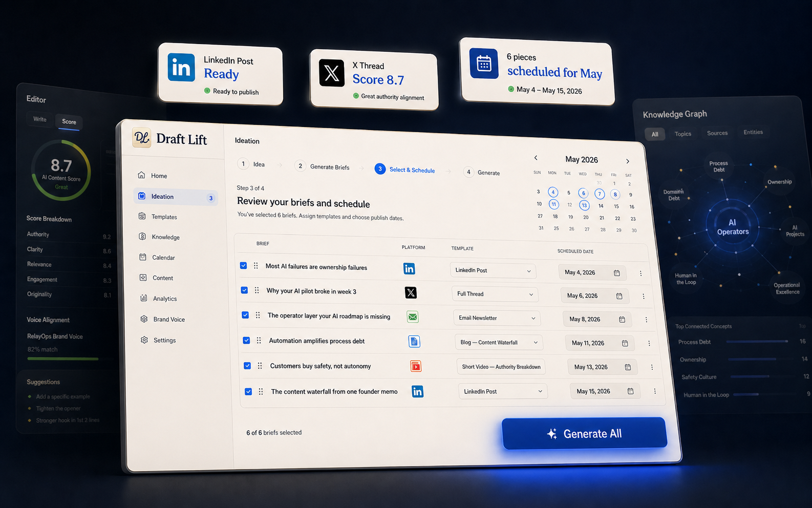The image size is (812, 508).
Task: Open the Templates sidebar icon
Action: [x=142, y=216]
